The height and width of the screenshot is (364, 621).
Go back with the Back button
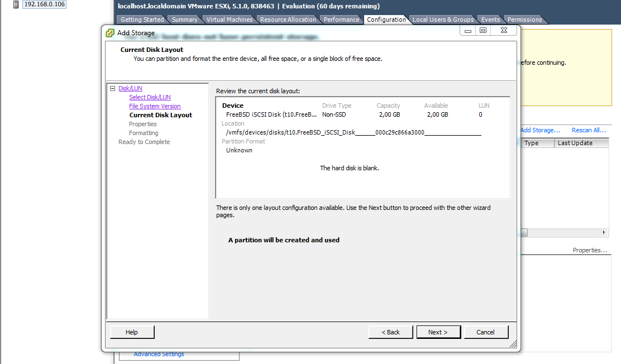390,332
